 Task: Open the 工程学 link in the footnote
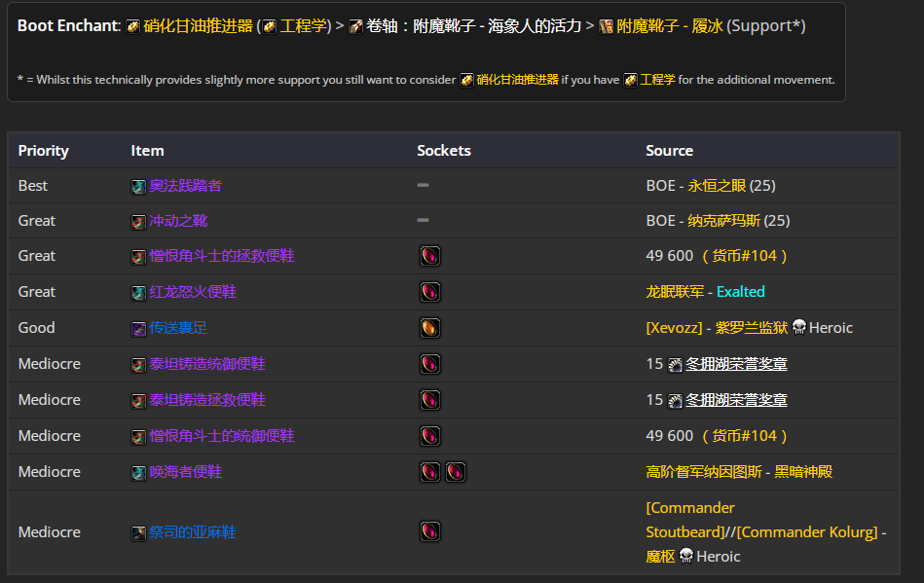pyautogui.click(x=657, y=80)
